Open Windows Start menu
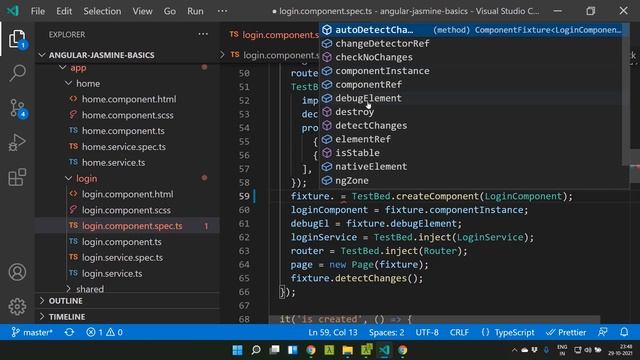Image resolution: width=640 pixels, height=360 pixels. point(237,350)
